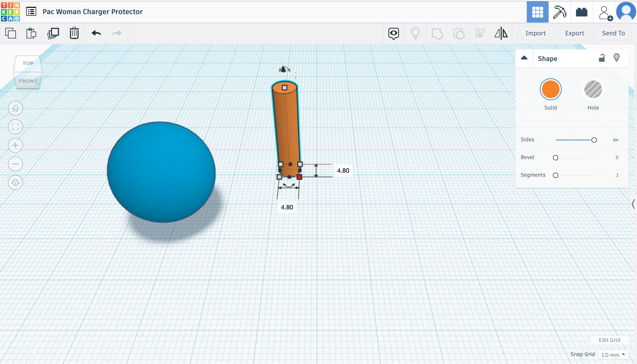This screenshot has height=364, width=637.
Task: Collapse the Shape panel with arrow
Action: coord(524,58)
